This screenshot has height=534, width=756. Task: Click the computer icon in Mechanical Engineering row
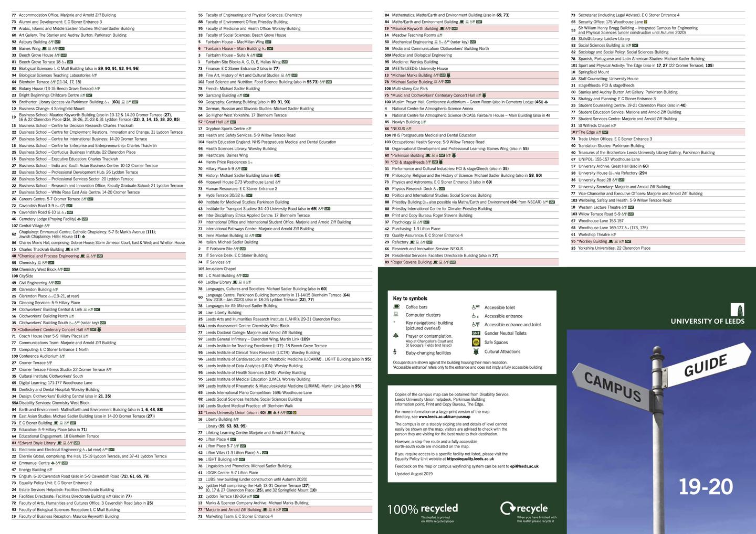pyautogui.click(x=436, y=42)
